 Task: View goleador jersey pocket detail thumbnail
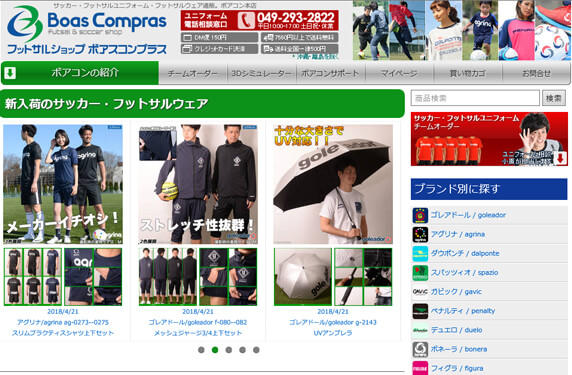[x=228, y=277]
